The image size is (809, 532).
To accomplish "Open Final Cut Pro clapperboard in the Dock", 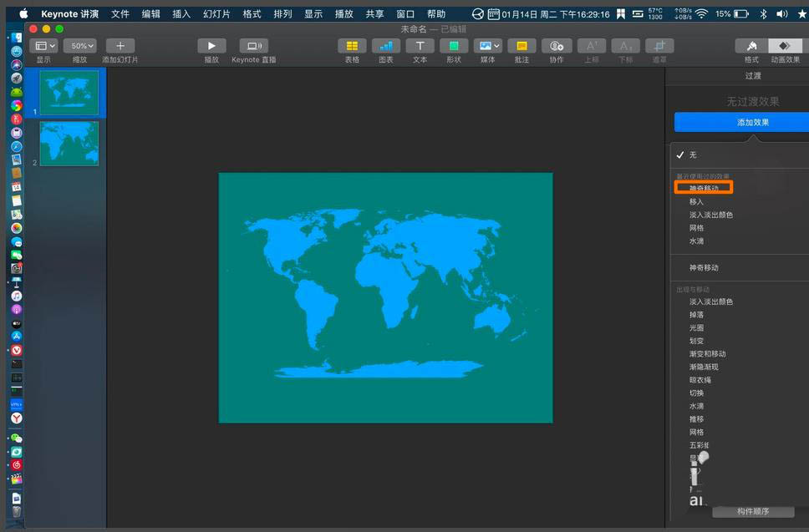I will (17, 479).
